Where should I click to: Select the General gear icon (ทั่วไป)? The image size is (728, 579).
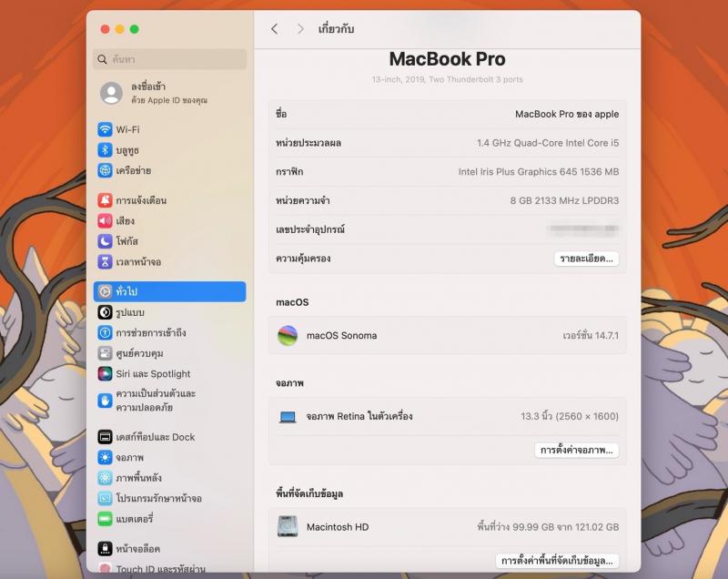[x=105, y=291]
